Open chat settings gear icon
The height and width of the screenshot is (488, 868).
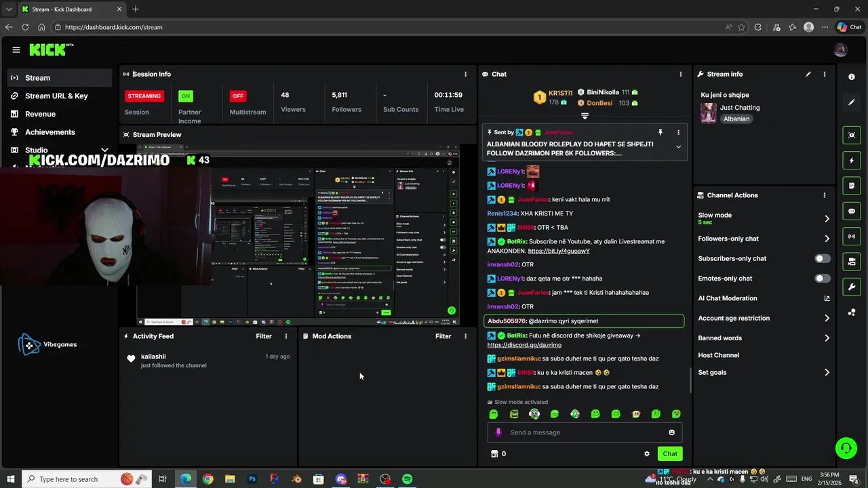pos(647,454)
